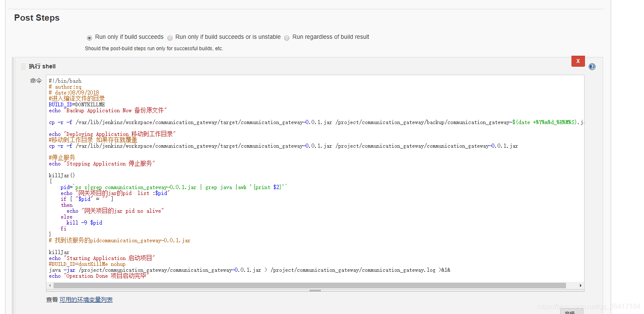Select 'Run regardless of build result' option
Viewport: 644px width, 314px height.
tap(287, 38)
